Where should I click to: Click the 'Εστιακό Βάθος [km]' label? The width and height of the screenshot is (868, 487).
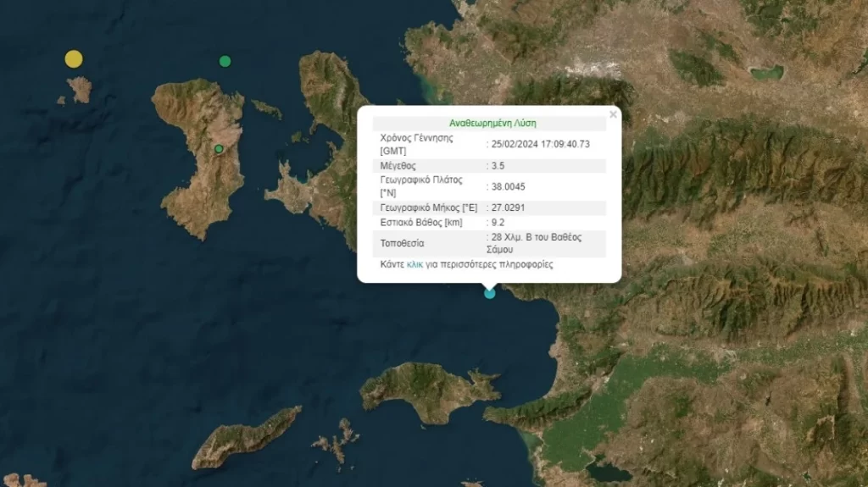420,223
